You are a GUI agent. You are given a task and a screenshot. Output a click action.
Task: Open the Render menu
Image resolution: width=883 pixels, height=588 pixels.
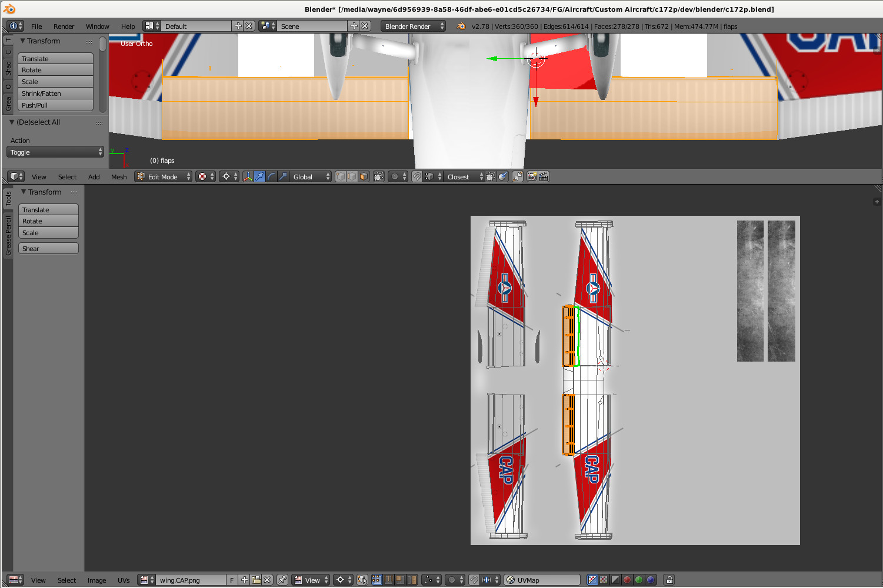click(x=64, y=26)
